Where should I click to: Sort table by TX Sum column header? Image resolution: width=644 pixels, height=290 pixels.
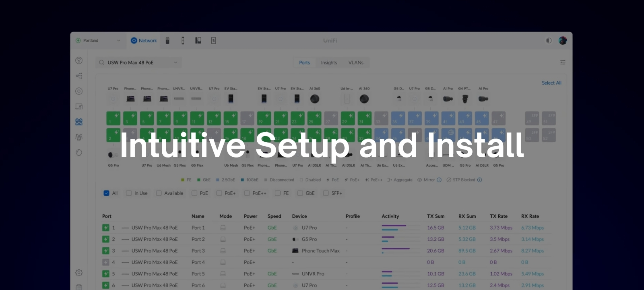436,216
